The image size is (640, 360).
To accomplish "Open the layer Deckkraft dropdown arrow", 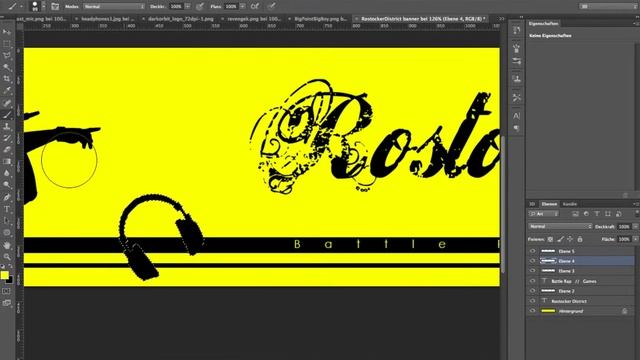I will coord(635,227).
